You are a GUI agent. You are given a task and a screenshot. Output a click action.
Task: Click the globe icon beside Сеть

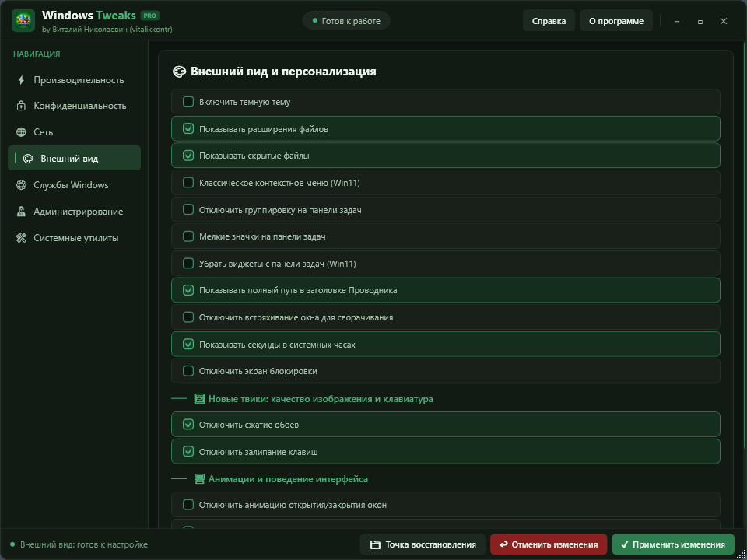pyautogui.click(x=21, y=132)
